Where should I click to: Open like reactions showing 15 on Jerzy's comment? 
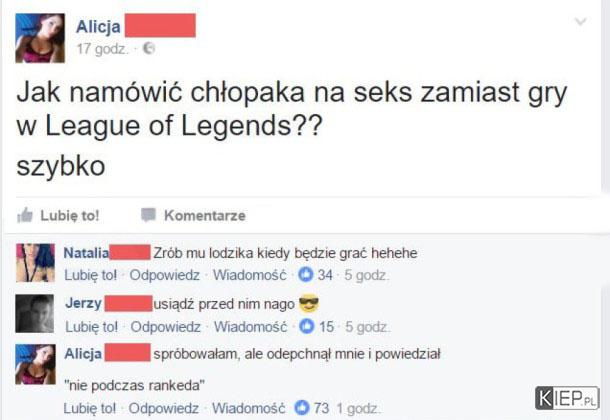click(x=317, y=326)
